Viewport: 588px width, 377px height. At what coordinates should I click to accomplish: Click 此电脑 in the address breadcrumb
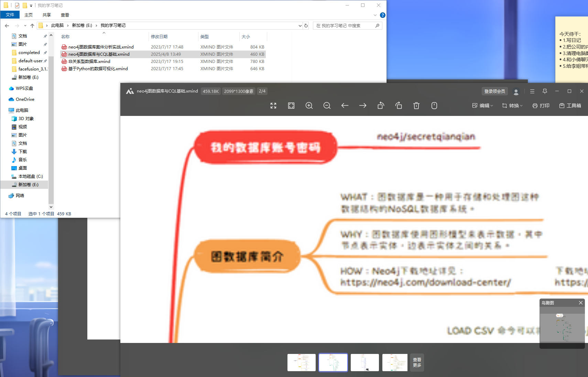pyautogui.click(x=57, y=25)
